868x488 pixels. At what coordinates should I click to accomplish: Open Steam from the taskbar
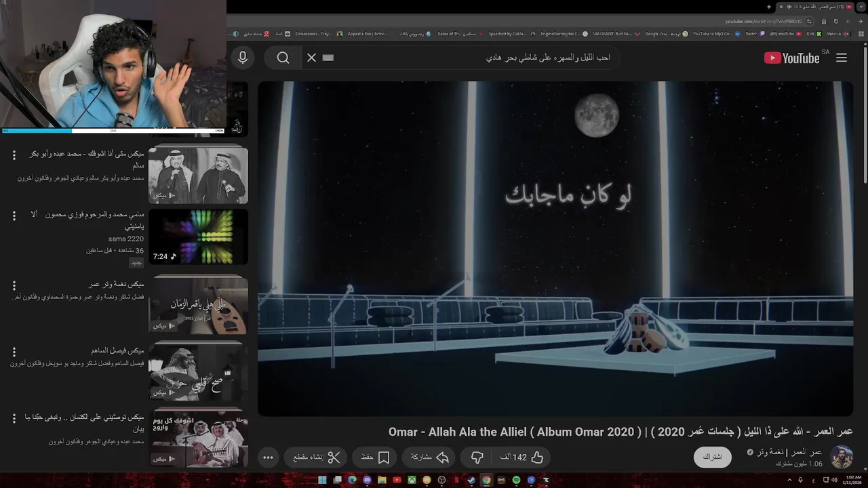coord(471,480)
